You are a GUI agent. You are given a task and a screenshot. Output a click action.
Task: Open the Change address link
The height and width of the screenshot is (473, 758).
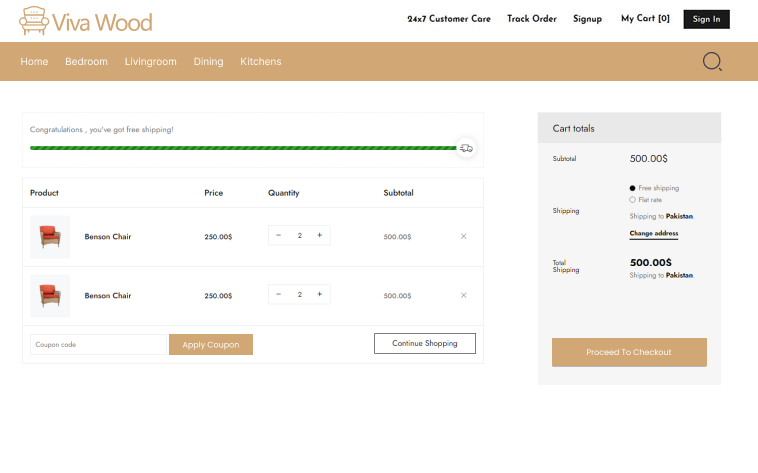[653, 234]
